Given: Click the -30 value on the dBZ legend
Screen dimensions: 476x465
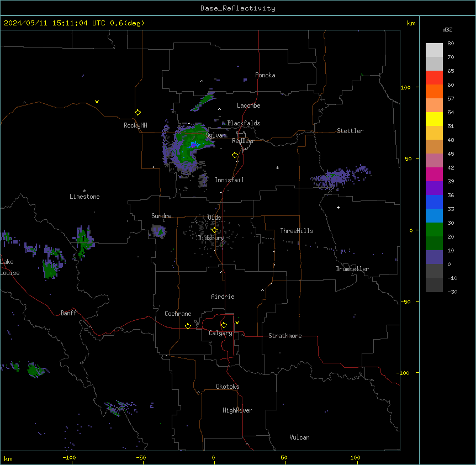Looking at the screenshot, I should 452,292.
